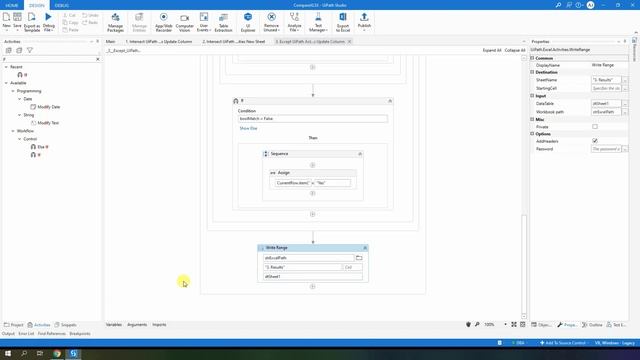Click Collapse All in designer
The width and height of the screenshot is (640, 360).
[x=515, y=50]
